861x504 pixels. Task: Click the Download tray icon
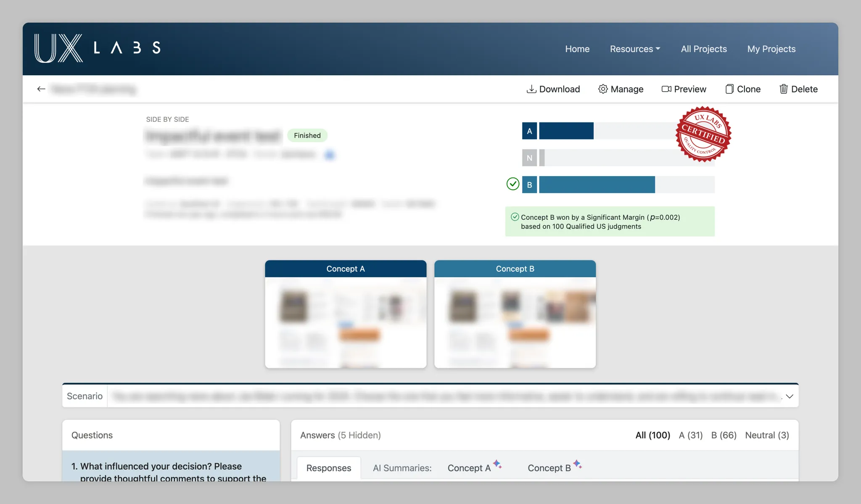point(531,89)
